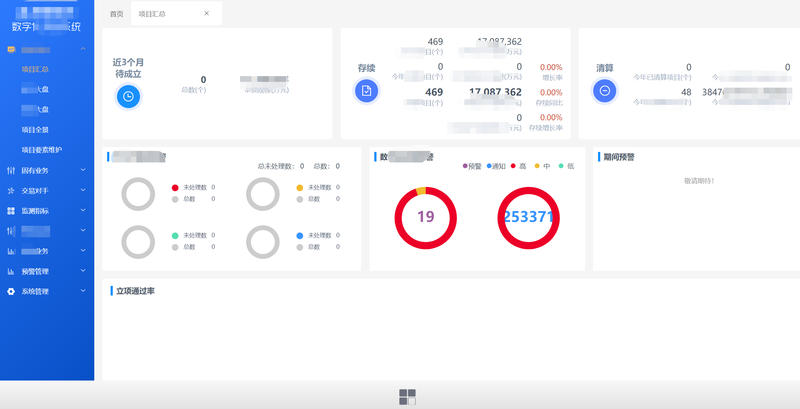800x409 pixels.
Task: Click the yellow segment of the 19 donut
Action: 421,191
